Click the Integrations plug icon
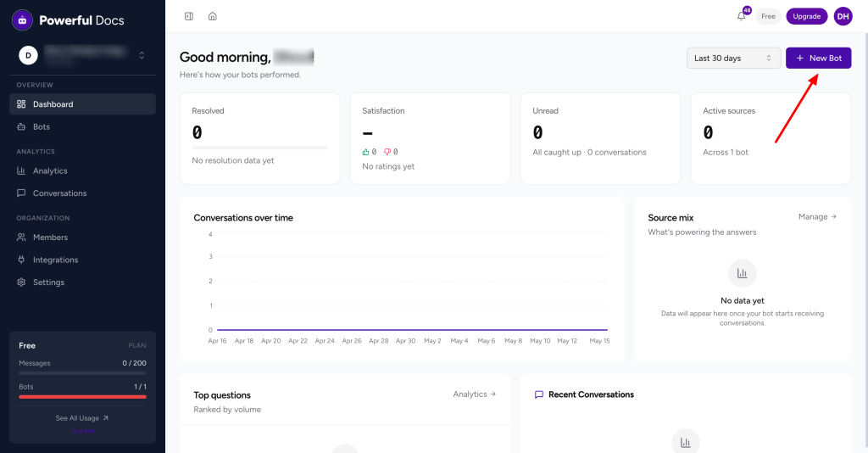Image resolution: width=868 pixels, height=453 pixels. [21, 260]
